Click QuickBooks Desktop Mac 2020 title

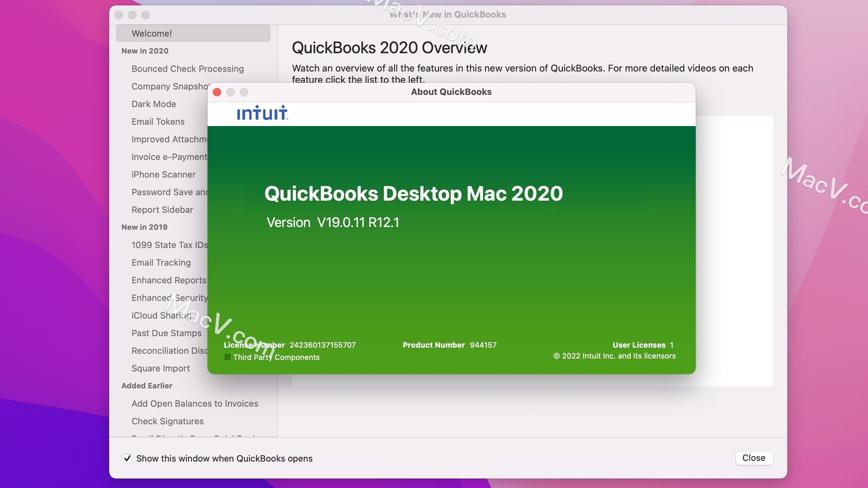(414, 193)
